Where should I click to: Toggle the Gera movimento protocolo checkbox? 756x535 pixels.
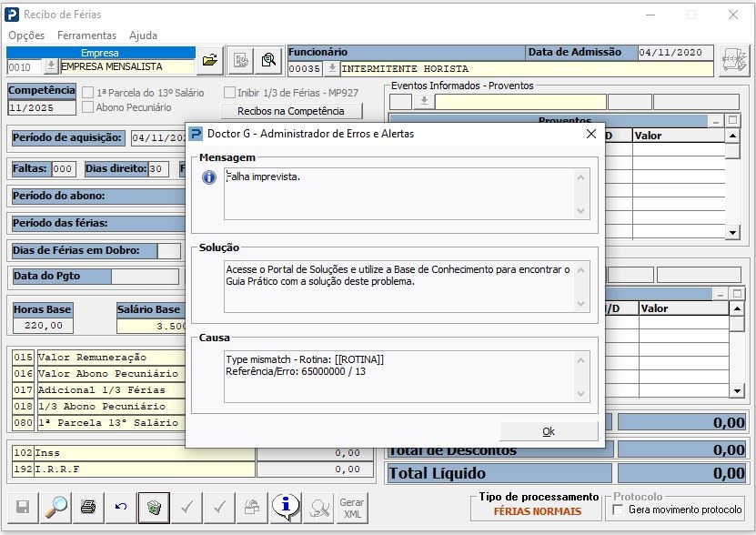(x=619, y=510)
